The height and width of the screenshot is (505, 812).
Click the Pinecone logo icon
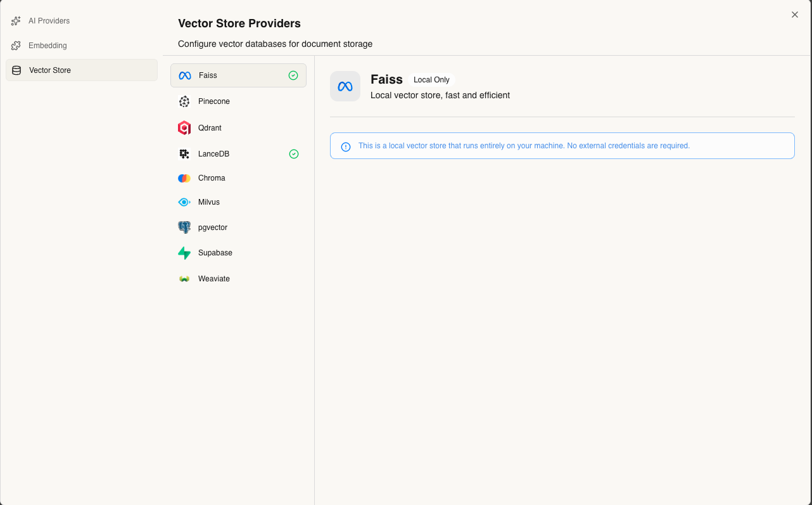coord(184,101)
